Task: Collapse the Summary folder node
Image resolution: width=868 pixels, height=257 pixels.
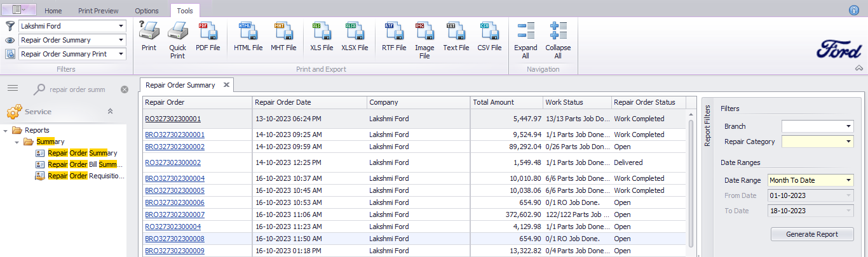Action: pyautogui.click(x=17, y=142)
